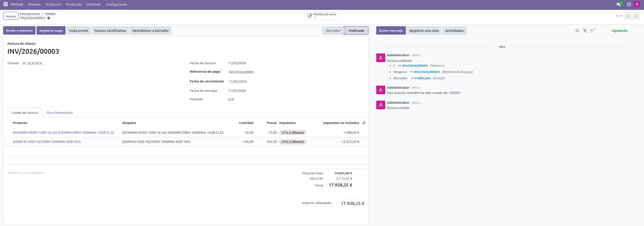This screenshot has height=226, width=644.
Task: Click the gear icon beside the invoice number
Action: coord(49,18)
